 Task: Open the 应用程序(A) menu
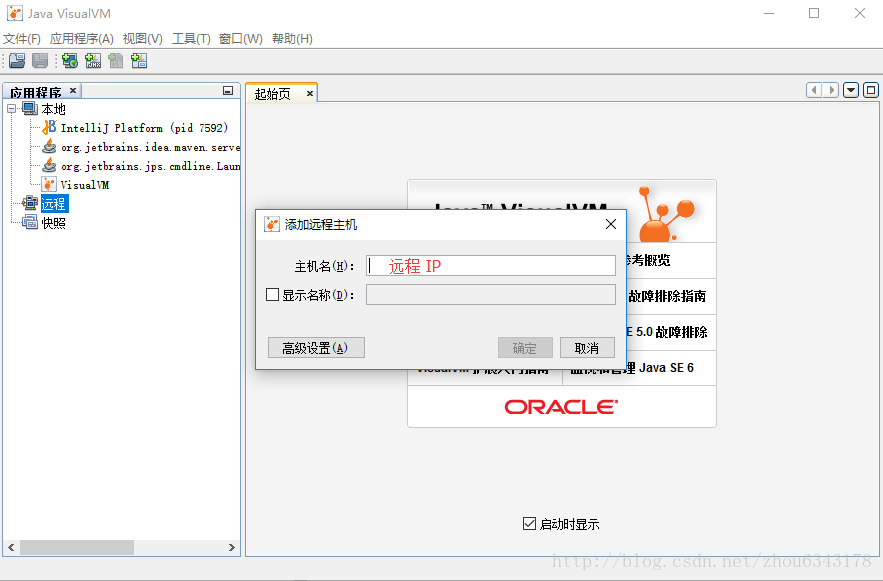(82, 39)
